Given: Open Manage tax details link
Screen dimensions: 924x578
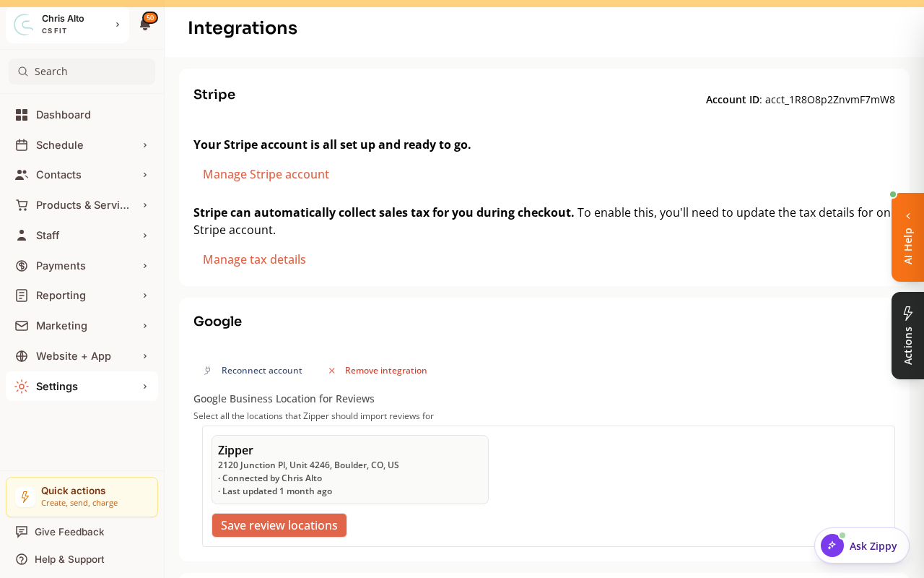Looking at the screenshot, I should click(x=254, y=259).
